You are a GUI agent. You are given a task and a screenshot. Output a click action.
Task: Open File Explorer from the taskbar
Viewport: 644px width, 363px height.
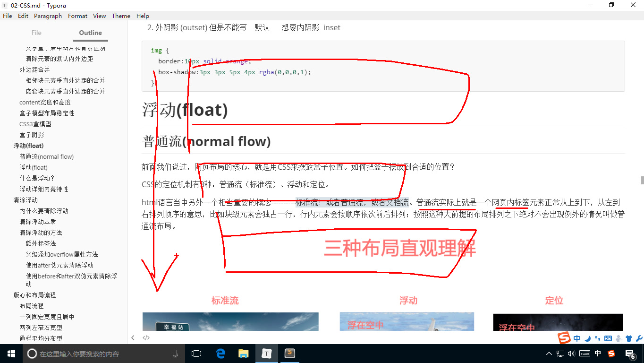[243, 354]
